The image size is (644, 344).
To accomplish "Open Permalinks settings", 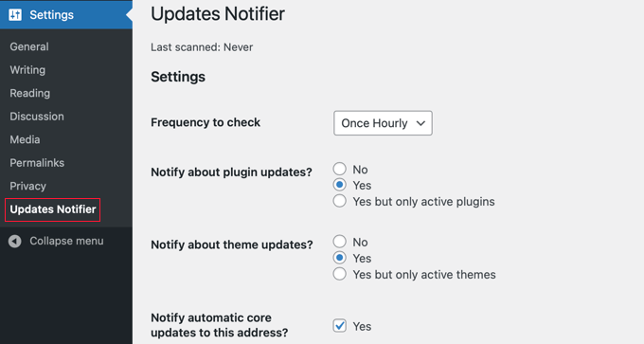I will pyautogui.click(x=37, y=163).
